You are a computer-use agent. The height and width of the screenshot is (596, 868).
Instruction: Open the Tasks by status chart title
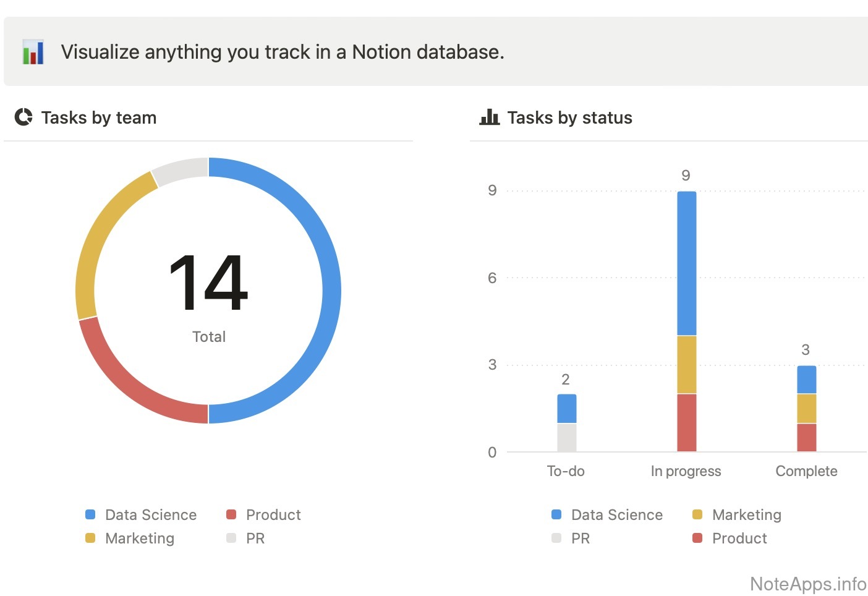click(x=569, y=117)
